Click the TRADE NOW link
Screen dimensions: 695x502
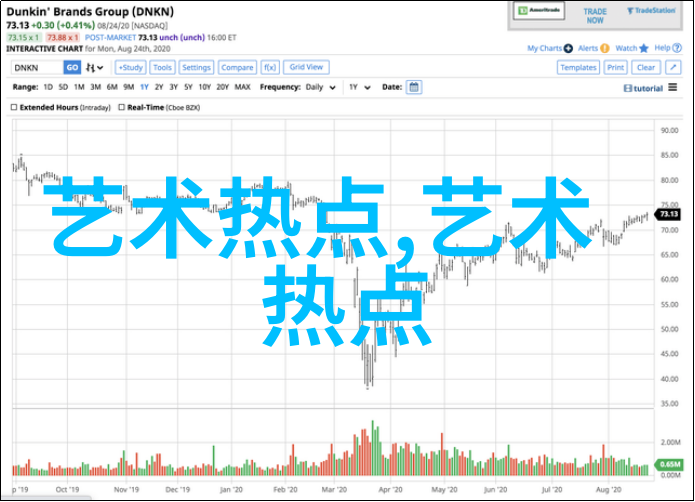click(x=595, y=16)
